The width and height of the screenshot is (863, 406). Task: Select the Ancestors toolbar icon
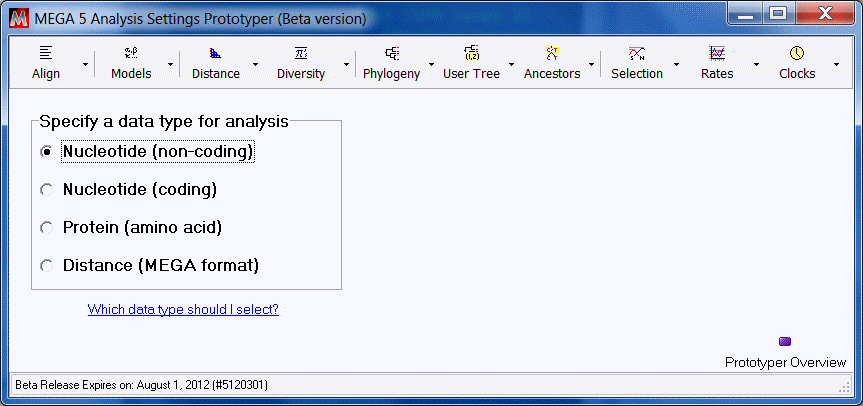click(552, 53)
